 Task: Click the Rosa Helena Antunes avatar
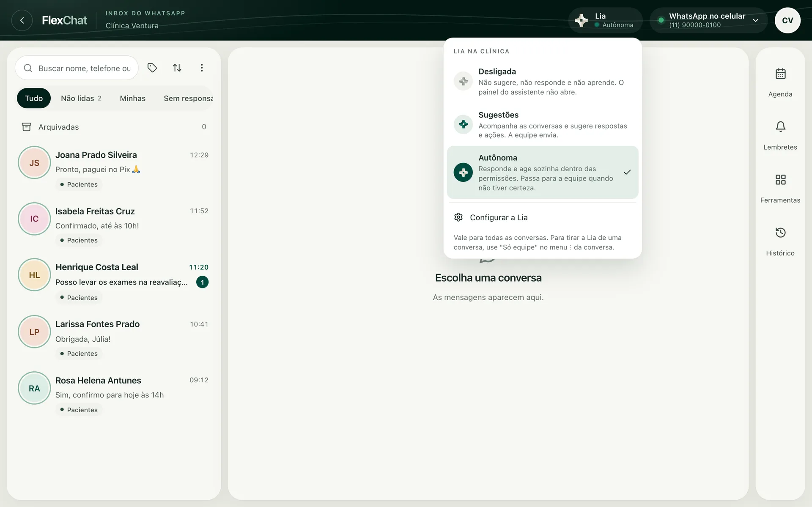(34, 388)
